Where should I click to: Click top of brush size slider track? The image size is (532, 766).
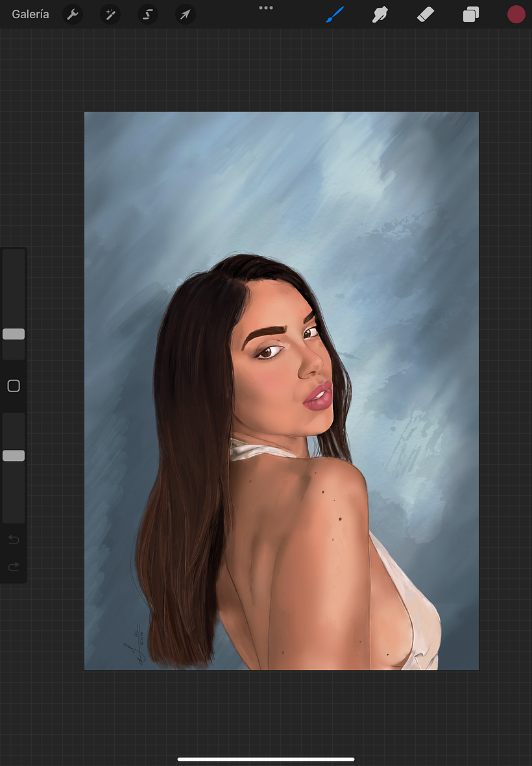pos(14,254)
